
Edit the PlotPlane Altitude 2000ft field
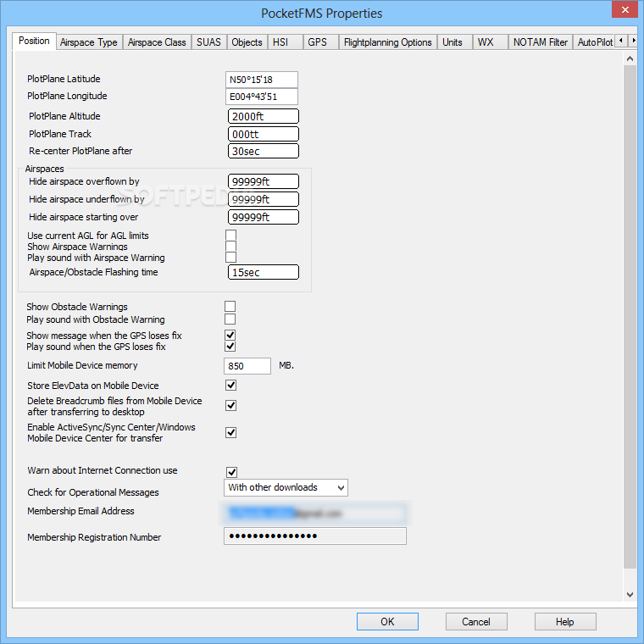(264, 116)
